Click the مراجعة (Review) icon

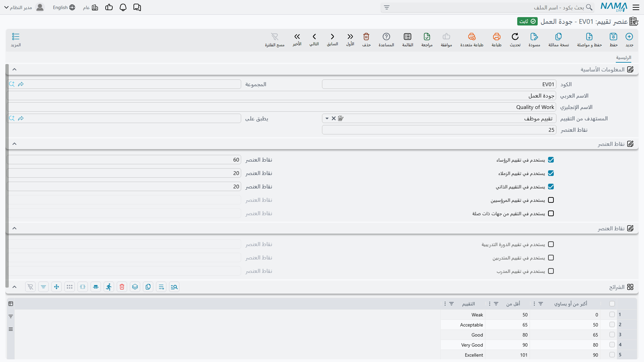(x=427, y=37)
